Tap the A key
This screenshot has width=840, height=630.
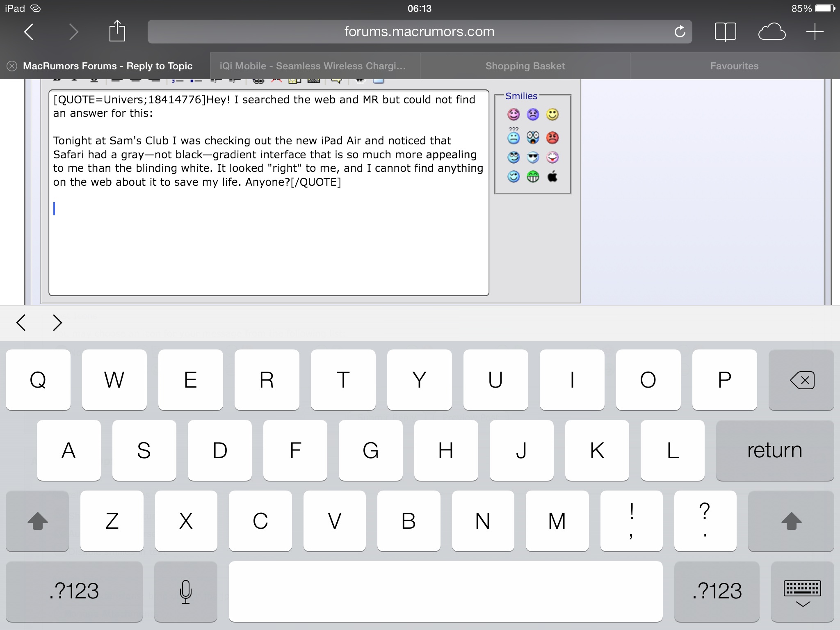(x=69, y=450)
